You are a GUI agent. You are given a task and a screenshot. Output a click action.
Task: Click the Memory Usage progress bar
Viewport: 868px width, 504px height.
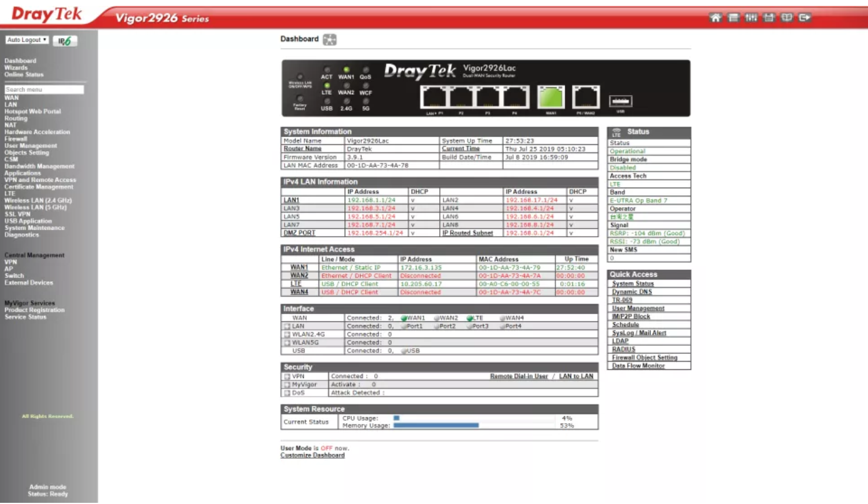[474, 425]
